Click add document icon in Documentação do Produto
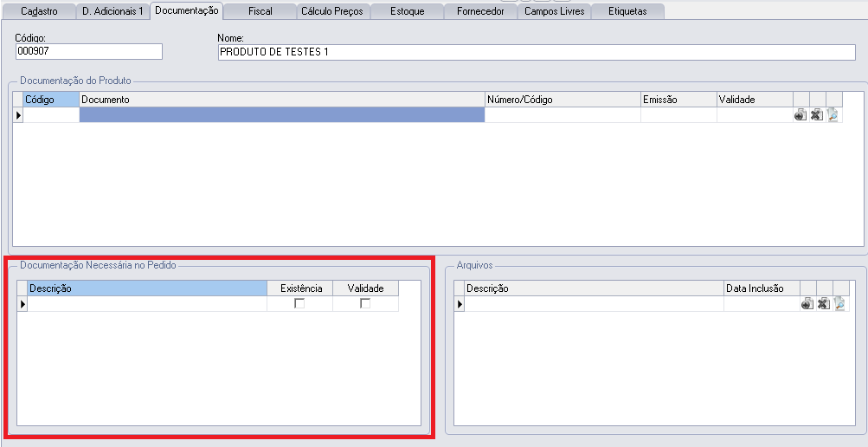The height and width of the screenshot is (447, 868). tap(800, 115)
